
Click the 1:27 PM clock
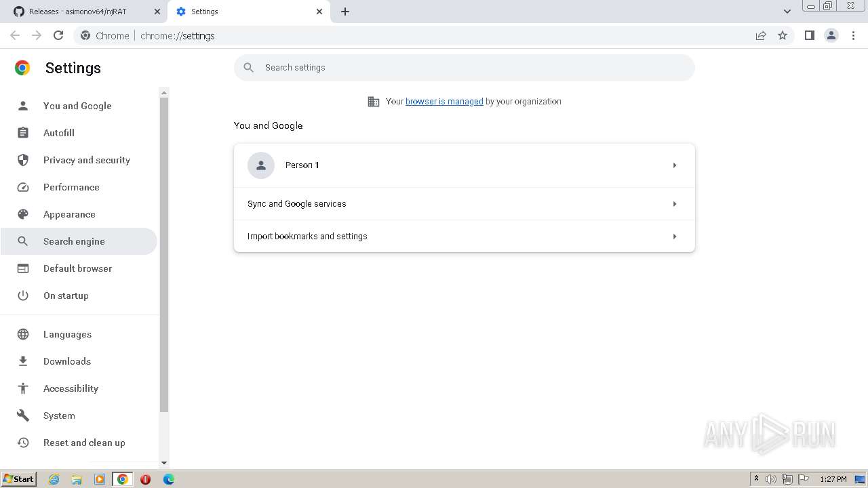pos(833,479)
